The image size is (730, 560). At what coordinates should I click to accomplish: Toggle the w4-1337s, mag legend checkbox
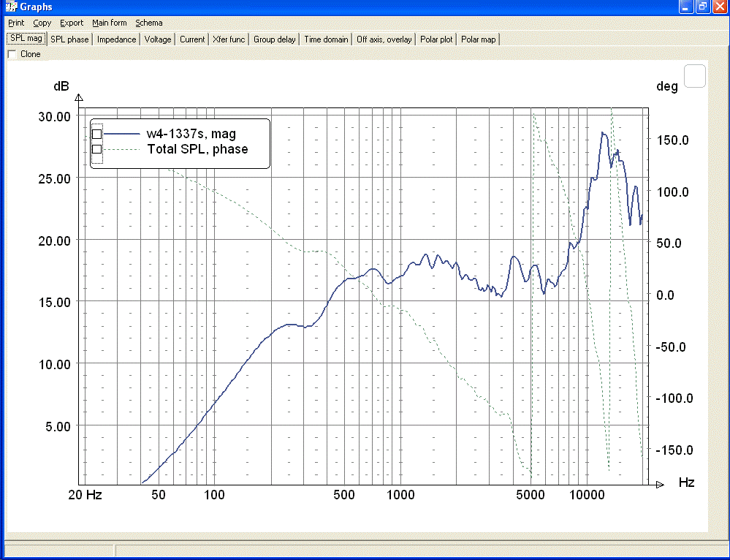[97, 135]
